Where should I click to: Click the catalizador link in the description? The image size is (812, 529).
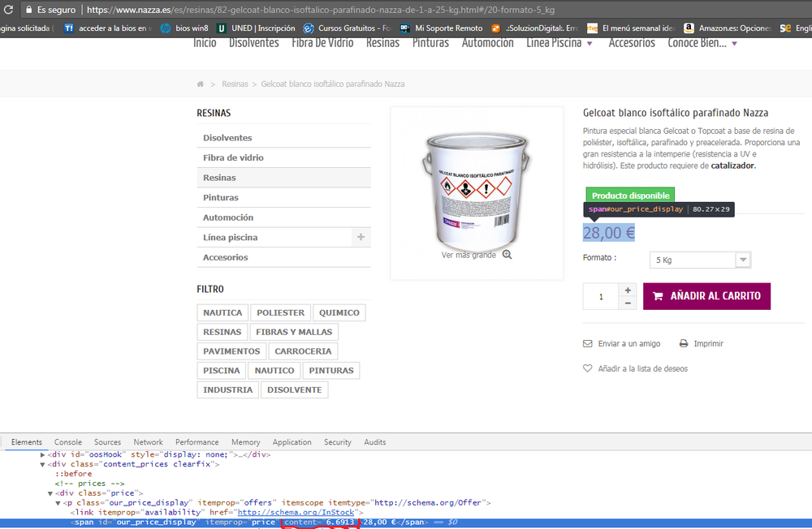coord(733,166)
